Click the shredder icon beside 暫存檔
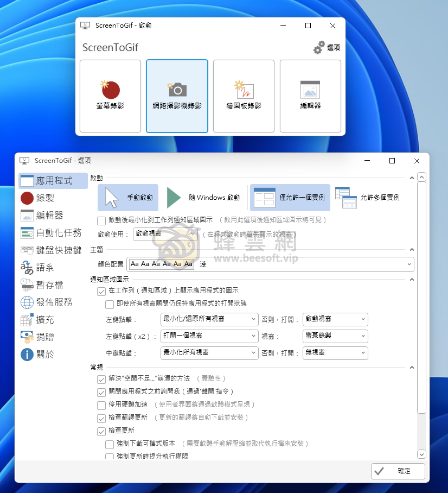 pos(27,285)
